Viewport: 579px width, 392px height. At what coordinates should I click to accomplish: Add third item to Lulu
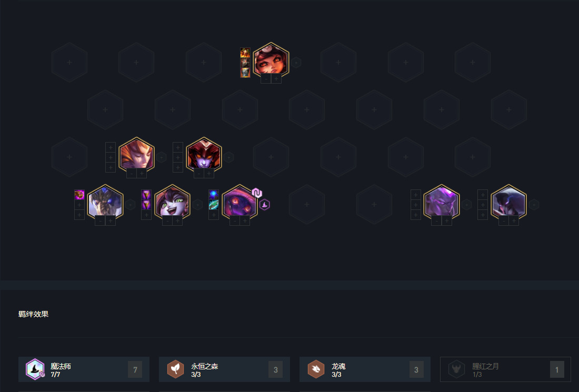click(x=146, y=215)
